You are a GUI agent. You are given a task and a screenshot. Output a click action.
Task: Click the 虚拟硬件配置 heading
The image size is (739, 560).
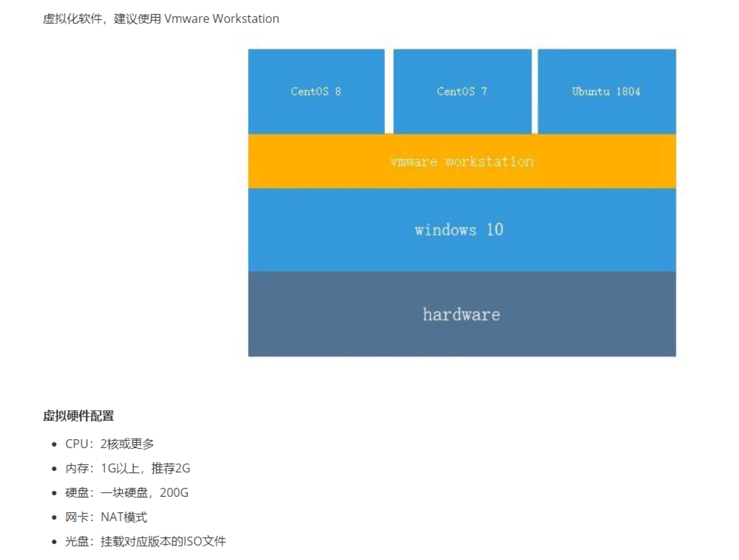click(79, 416)
